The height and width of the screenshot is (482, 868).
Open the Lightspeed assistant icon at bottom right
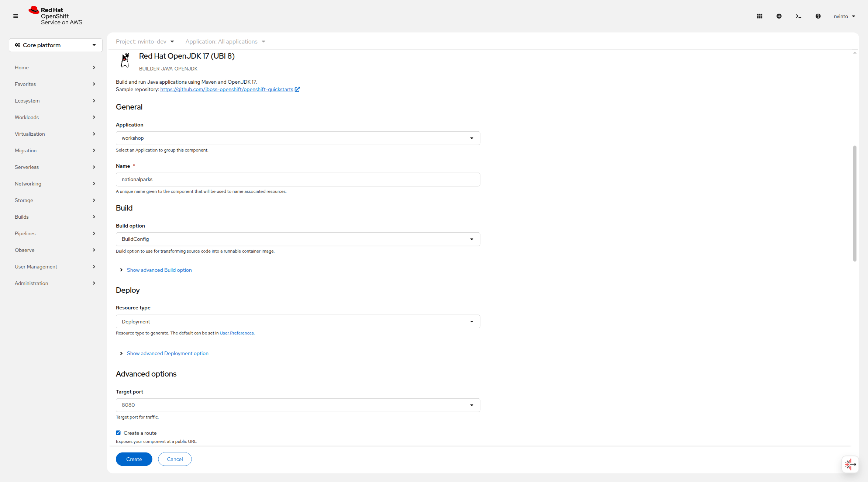[850, 464]
